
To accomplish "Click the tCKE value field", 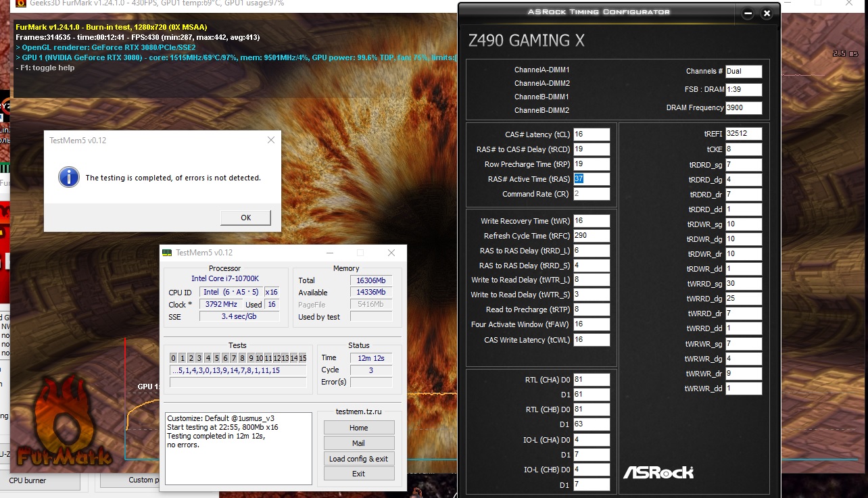I will click(744, 149).
